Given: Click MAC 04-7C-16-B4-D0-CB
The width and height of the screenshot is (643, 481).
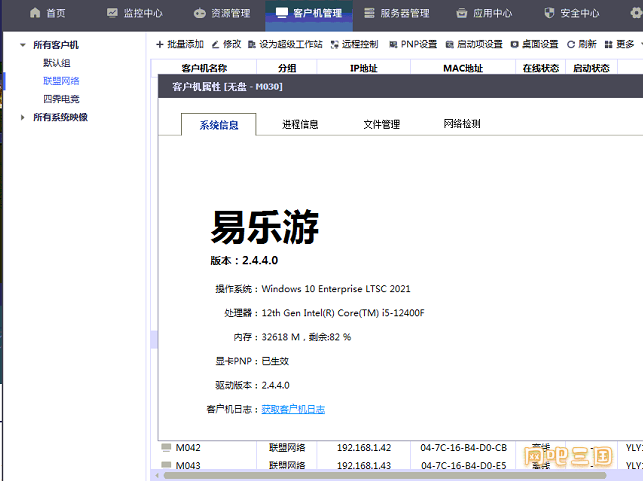Looking at the screenshot, I should coord(463,447).
